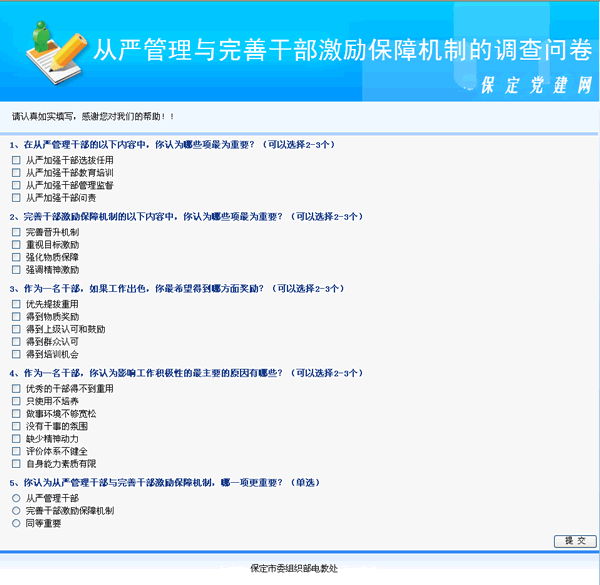Enable 强化物质保障 checkbox

(16, 257)
